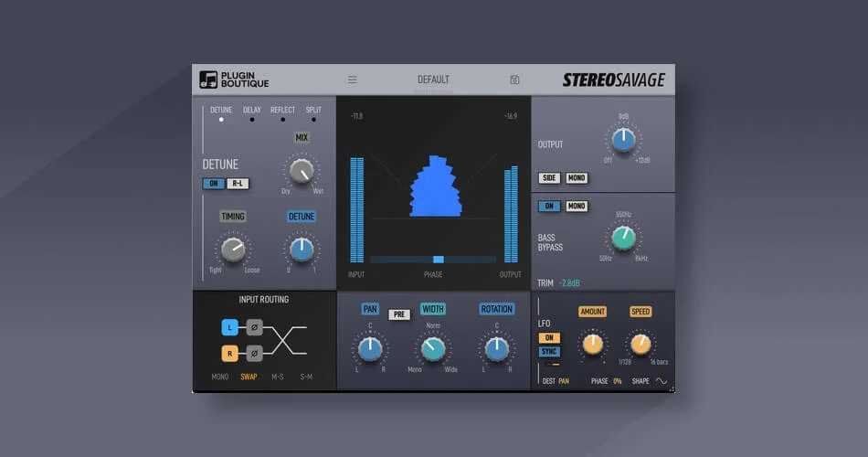Click the PAN knob
The width and height of the screenshot is (868, 457).
click(370, 348)
